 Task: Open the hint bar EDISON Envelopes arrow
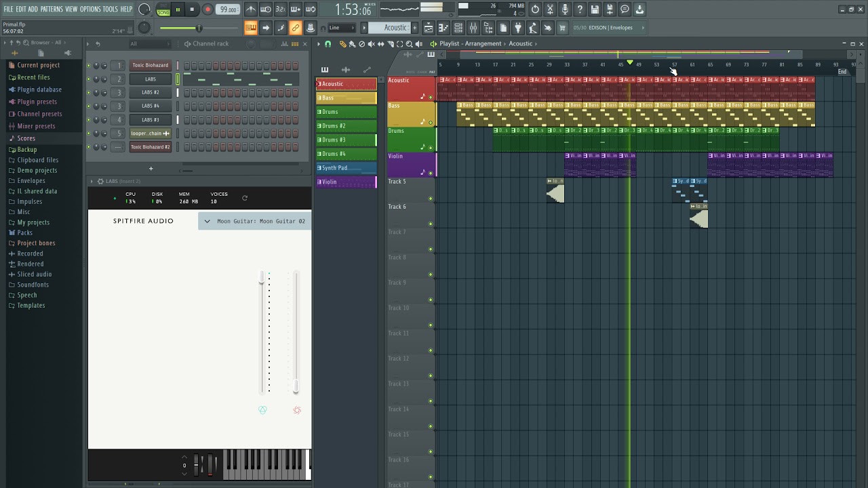point(643,28)
